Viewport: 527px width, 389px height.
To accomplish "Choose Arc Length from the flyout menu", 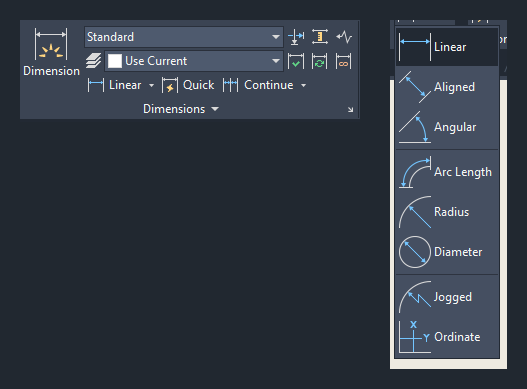I will tap(447, 172).
